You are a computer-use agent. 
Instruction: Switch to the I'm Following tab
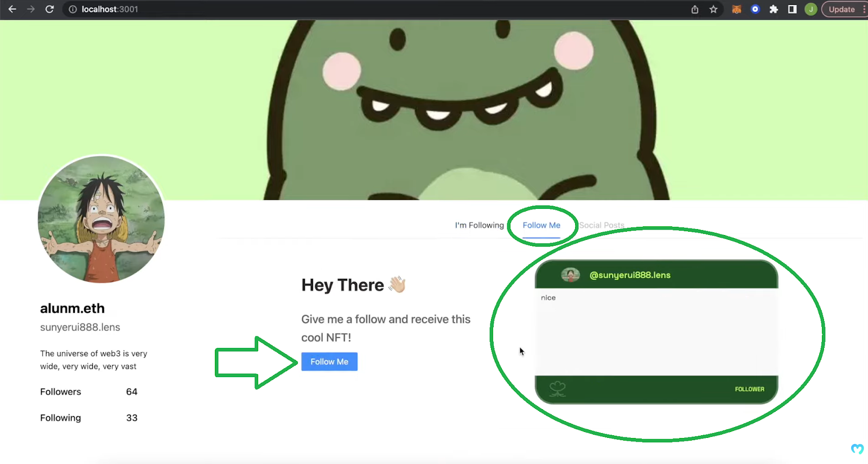[479, 225]
